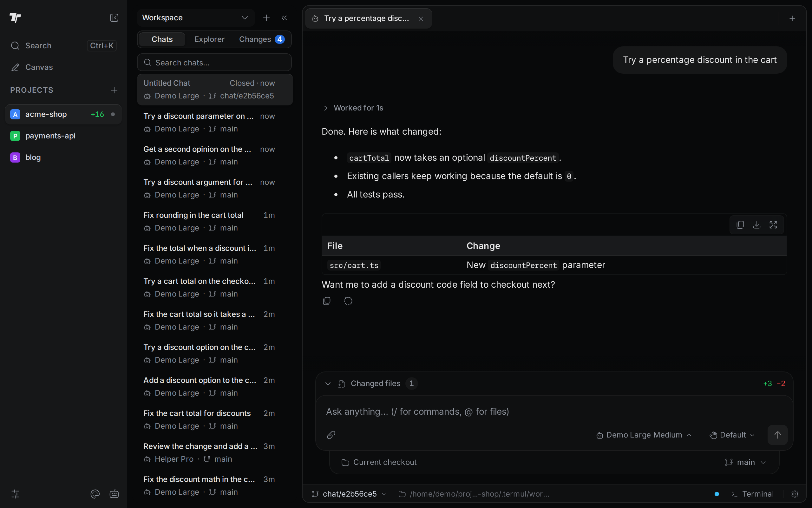
Task: Click the message 'Try a percentage discount in the cart'
Action: [700, 60]
